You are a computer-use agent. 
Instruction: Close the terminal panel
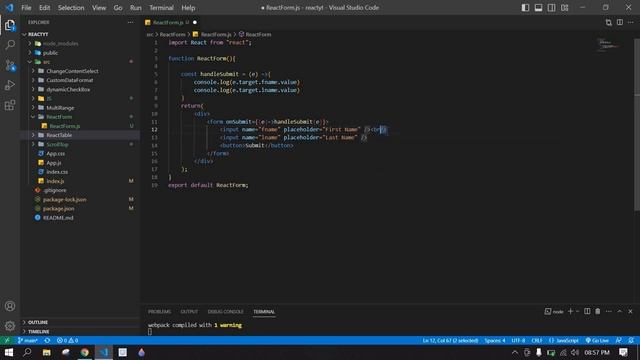pos(631,311)
